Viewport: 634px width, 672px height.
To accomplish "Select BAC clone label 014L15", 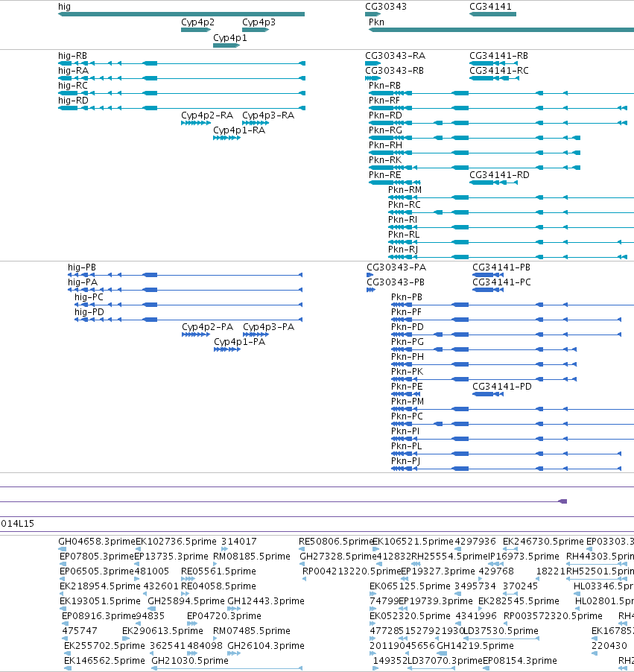I will (x=17, y=524).
